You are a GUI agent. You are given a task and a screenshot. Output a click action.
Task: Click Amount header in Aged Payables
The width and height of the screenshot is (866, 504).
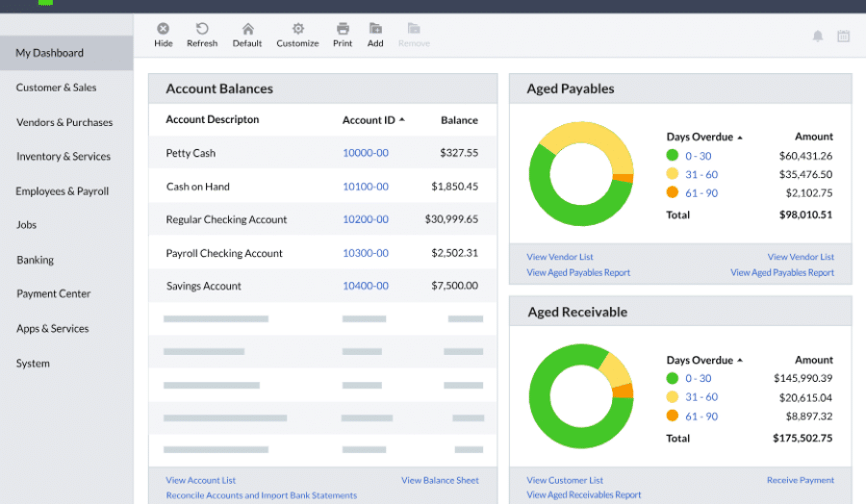(x=813, y=137)
